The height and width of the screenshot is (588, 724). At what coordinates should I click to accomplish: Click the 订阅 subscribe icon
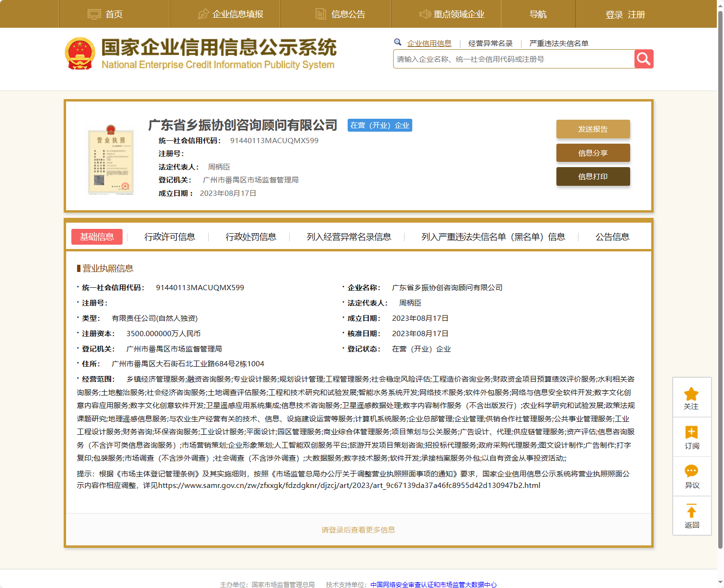(691, 432)
